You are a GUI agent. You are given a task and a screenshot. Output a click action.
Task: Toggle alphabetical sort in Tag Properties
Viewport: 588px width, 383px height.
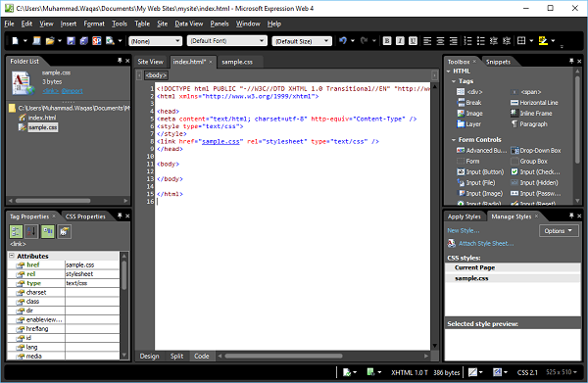pyautogui.click(x=31, y=231)
